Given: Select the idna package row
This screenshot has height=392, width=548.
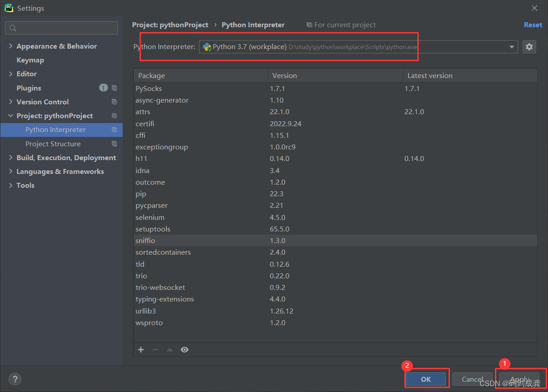Looking at the screenshot, I should (x=335, y=170).
